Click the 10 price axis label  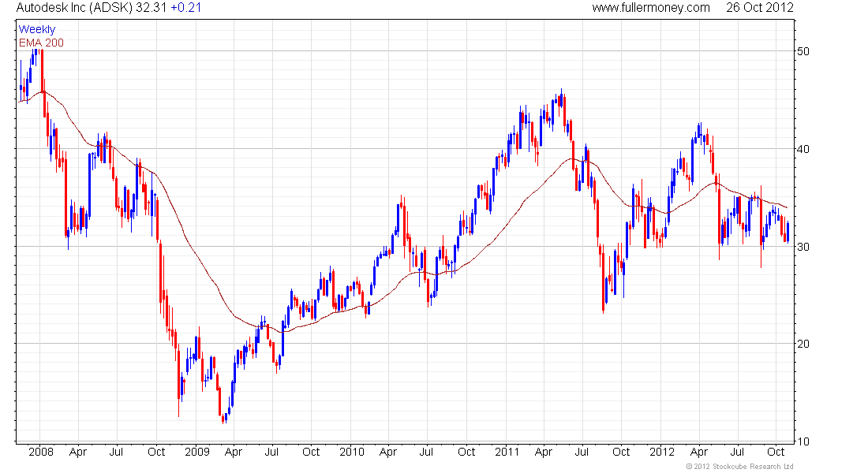tap(803, 441)
